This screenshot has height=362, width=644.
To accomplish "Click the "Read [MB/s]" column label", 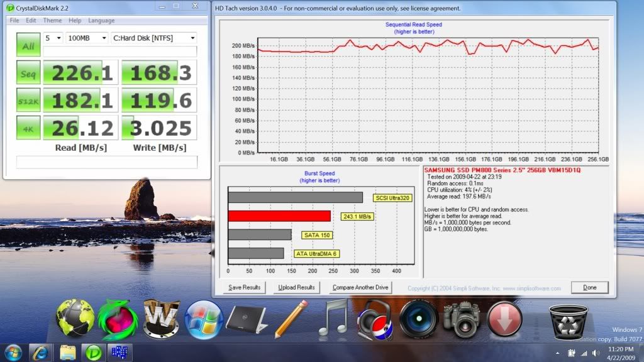I will tap(81, 148).
